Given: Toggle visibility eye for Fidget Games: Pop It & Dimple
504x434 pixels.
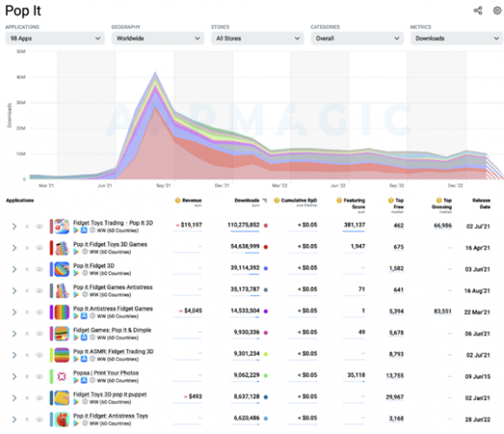Looking at the screenshot, I should coord(39,333).
